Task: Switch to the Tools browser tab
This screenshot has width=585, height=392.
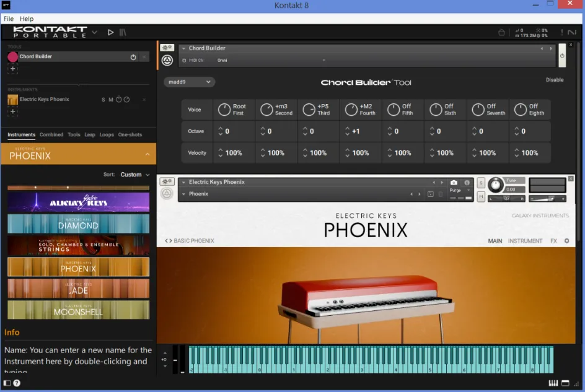Action: tap(74, 134)
